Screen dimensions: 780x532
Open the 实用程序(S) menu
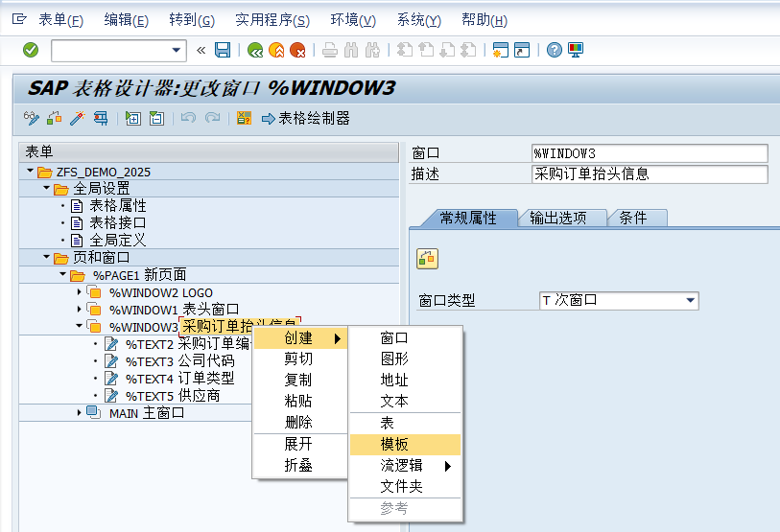pyautogui.click(x=272, y=20)
